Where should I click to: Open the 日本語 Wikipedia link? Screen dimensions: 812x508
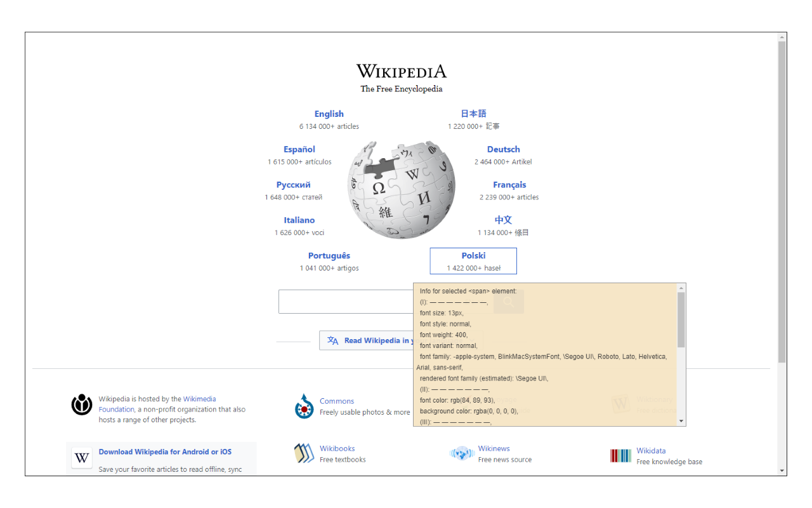(x=473, y=114)
